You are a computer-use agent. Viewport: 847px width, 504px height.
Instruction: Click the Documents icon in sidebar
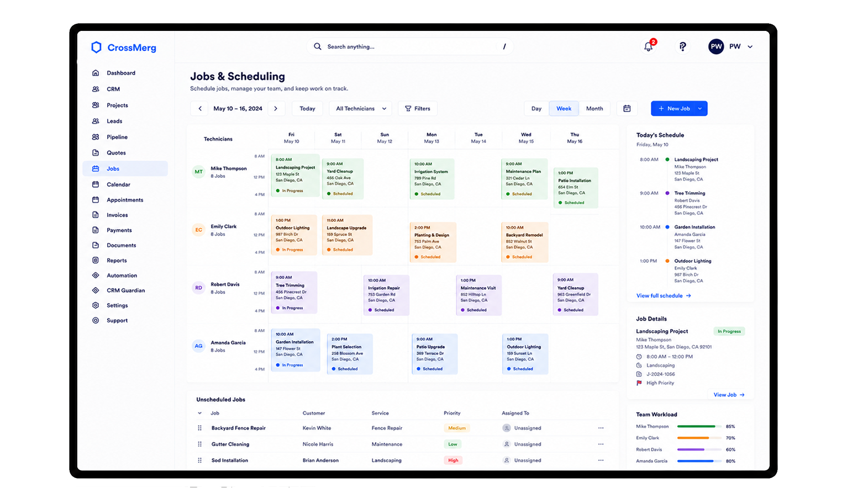[x=96, y=245]
